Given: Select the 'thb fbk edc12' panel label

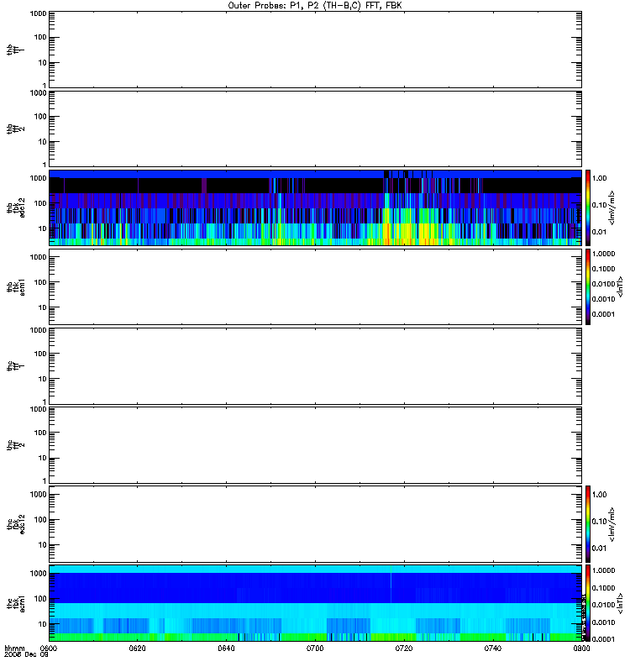Looking at the screenshot, I should (x=15, y=207).
